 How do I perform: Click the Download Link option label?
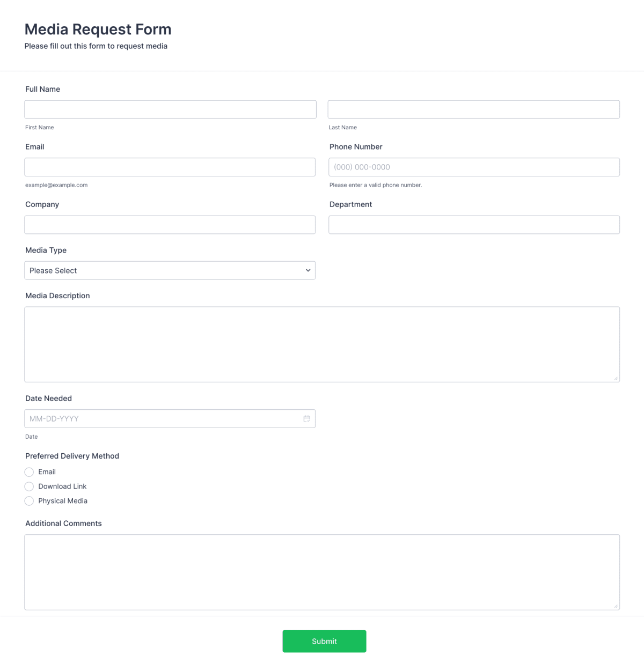(x=62, y=486)
